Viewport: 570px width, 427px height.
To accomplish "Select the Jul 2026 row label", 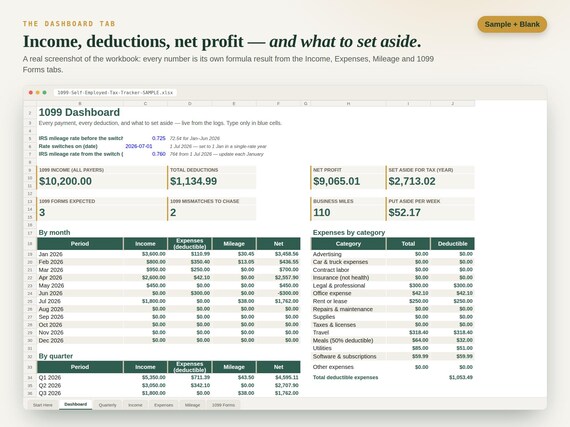I will 50,301.
